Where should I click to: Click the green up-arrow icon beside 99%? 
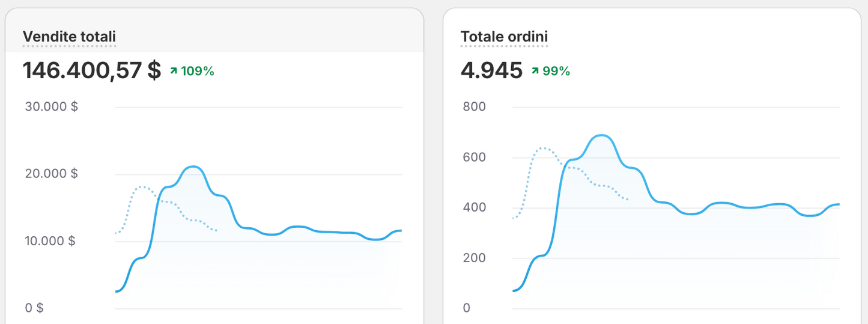pyautogui.click(x=535, y=72)
